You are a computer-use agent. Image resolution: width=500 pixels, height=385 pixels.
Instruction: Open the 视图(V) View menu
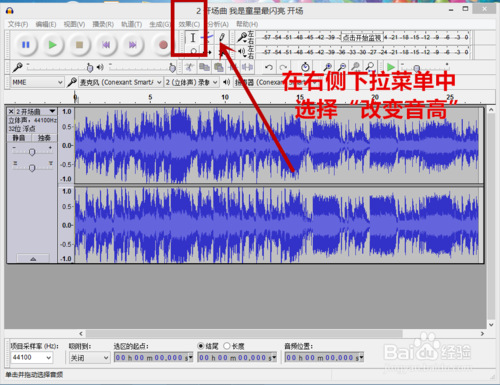click(74, 24)
